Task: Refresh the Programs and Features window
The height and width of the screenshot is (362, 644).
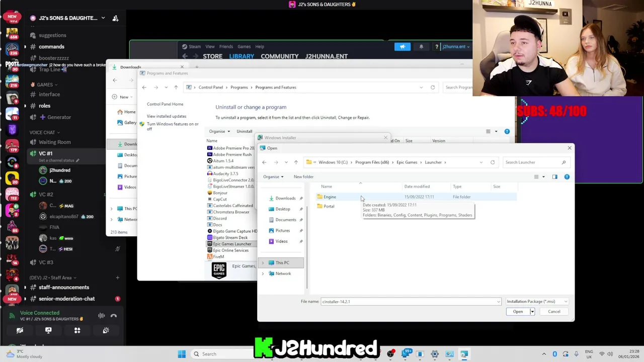Action: pyautogui.click(x=433, y=87)
